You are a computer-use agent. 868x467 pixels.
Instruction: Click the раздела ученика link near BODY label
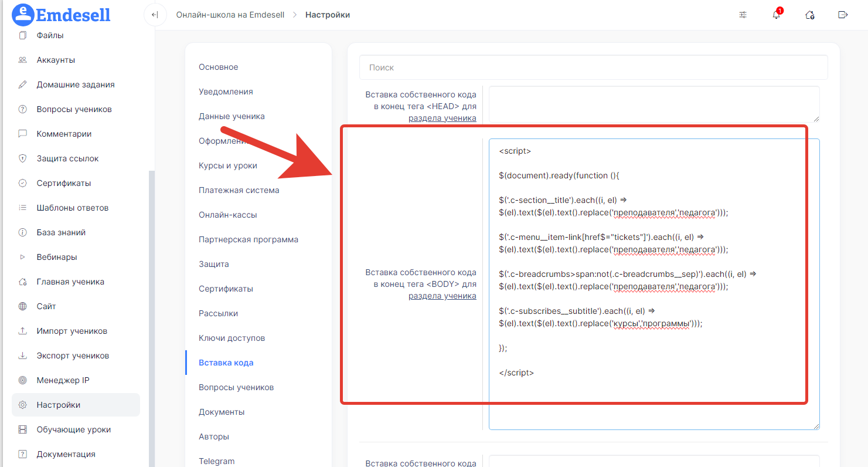pos(442,296)
